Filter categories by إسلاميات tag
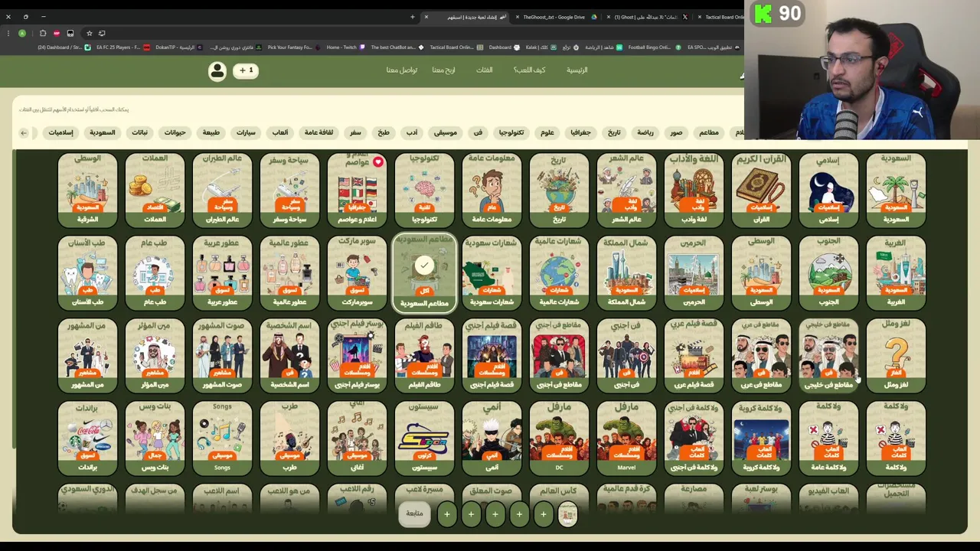The height and width of the screenshot is (551, 980). [61, 132]
